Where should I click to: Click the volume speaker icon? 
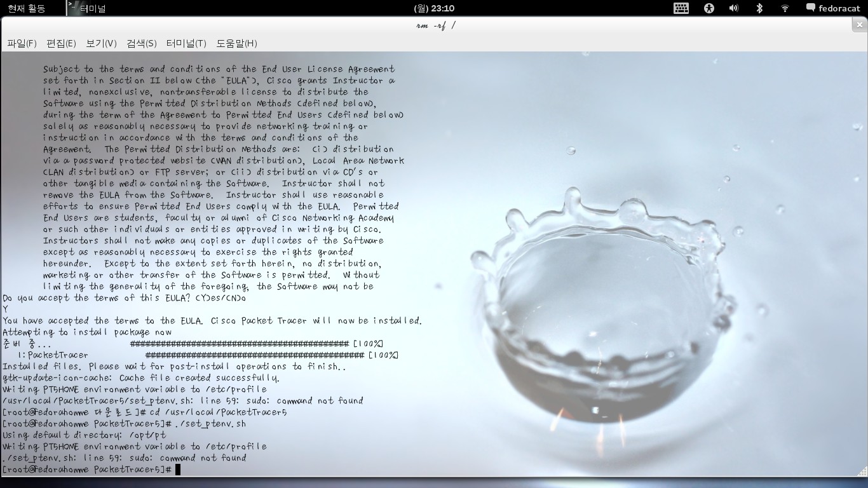[x=734, y=8]
